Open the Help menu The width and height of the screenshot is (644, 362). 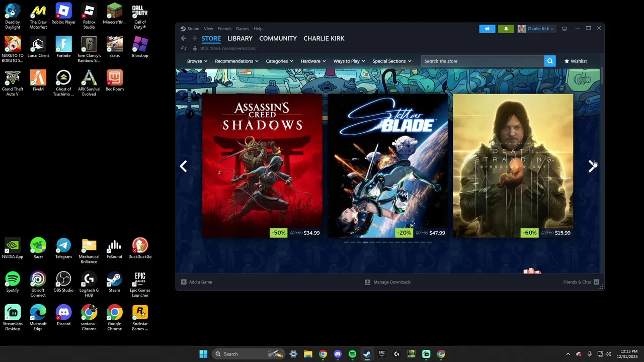coord(258,29)
